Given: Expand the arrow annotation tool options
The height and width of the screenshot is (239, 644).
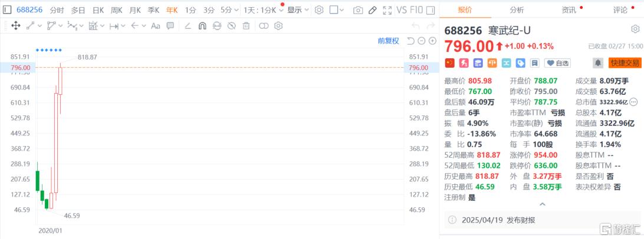Looking at the screenshot, I should (144, 26).
